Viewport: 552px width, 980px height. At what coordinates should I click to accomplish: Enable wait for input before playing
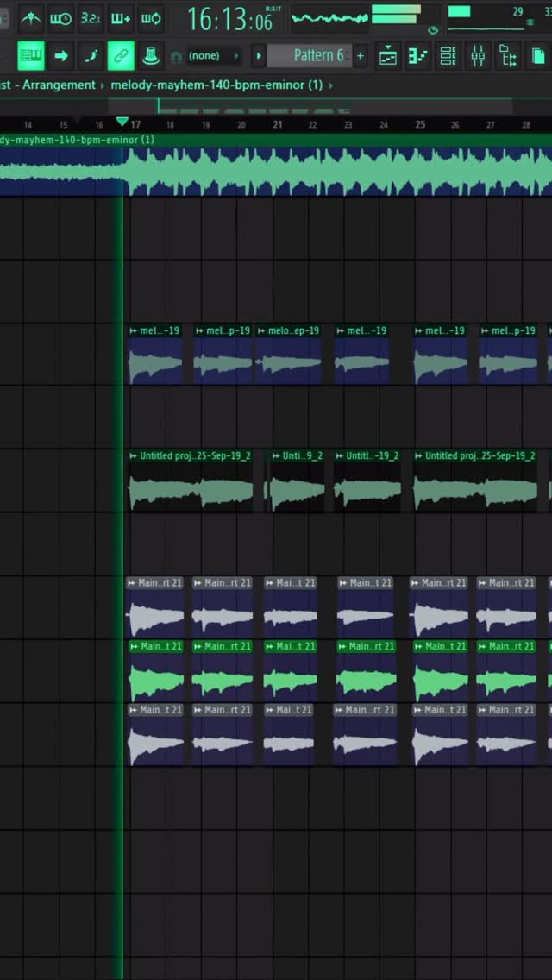[x=60, y=18]
